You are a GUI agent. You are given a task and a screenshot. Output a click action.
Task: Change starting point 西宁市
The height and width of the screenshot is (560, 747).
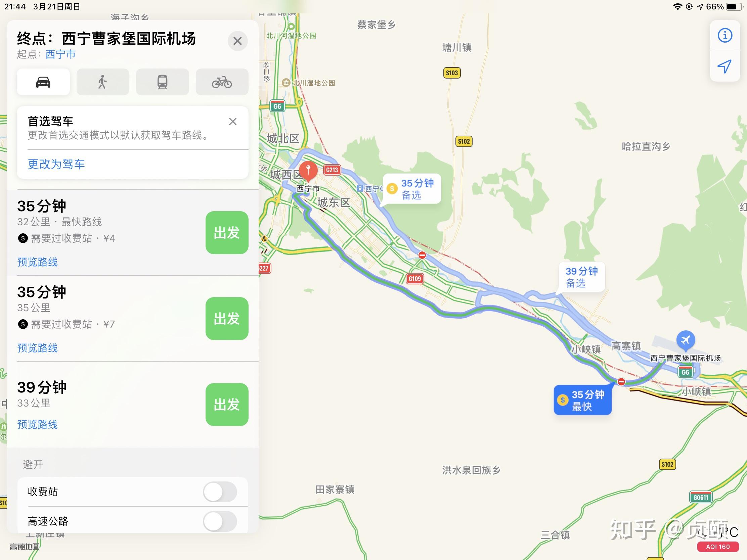click(60, 54)
